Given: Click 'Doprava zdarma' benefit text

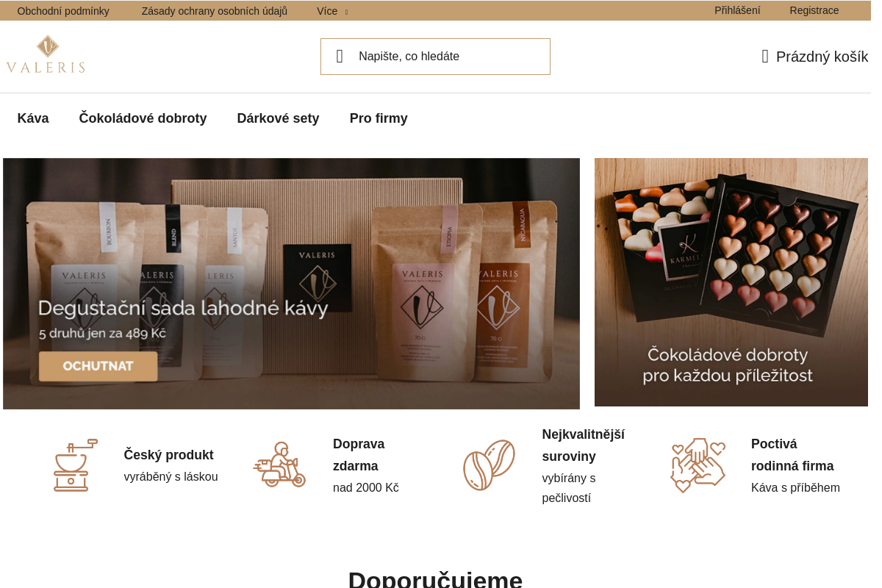Looking at the screenshot, I should [359, 455].
